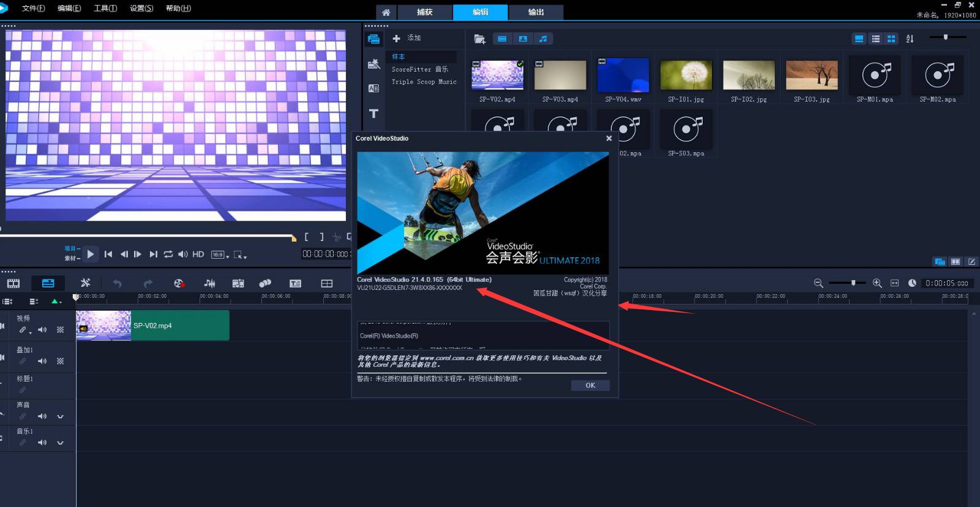The height and width of the screenshot is (507, 980).
Task: Click the undo arrow in timeline toolbar
Action: coord(117,283)
